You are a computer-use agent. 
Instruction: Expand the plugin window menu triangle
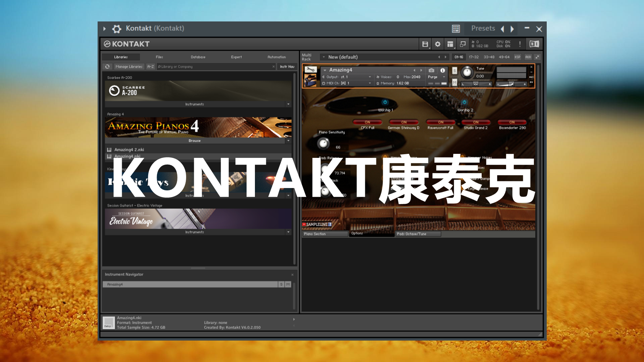[105, 29]
